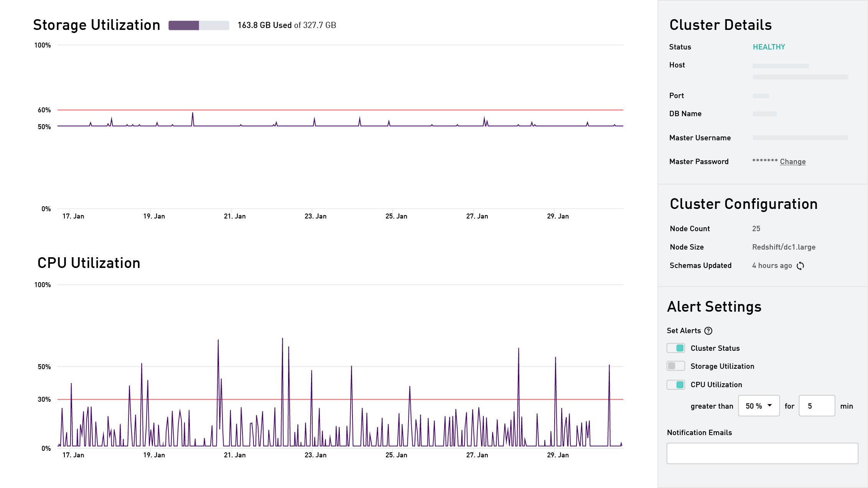Image resolution: width=868 pixels, height=488 pixels.
Task: Click '25. Jan' on the CPU chart axis
Action: pyautogui.click(x=396, y=455)
